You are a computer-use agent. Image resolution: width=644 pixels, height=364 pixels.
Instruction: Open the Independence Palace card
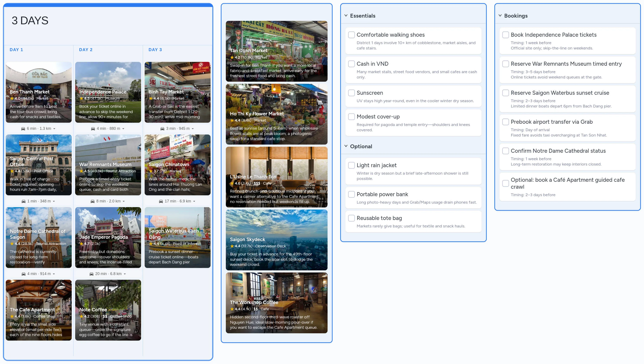click(x=108, y=92)
